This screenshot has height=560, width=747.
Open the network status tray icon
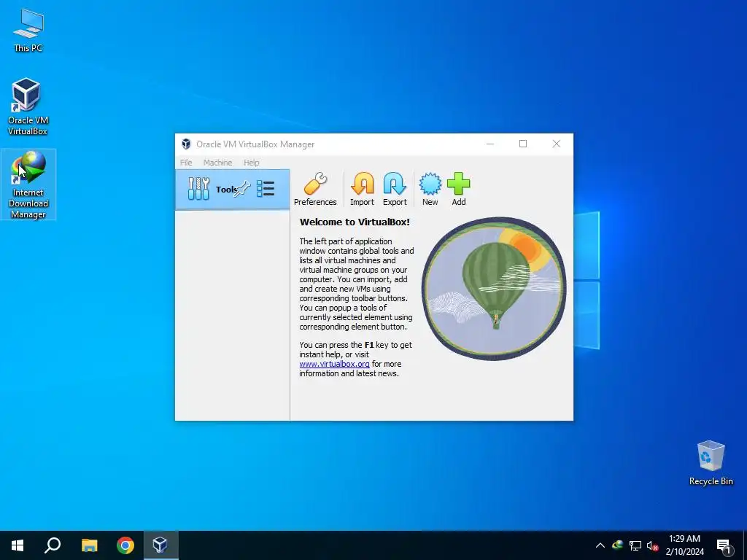(x=635, y=545)
